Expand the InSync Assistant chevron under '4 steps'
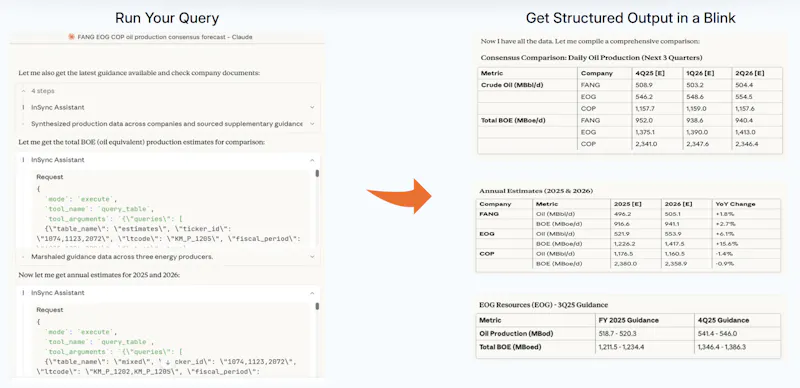 [312, 107]
